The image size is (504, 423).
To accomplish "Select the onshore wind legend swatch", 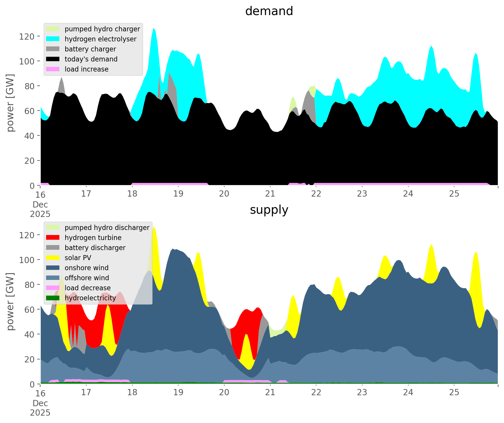I will pos(53,268).
